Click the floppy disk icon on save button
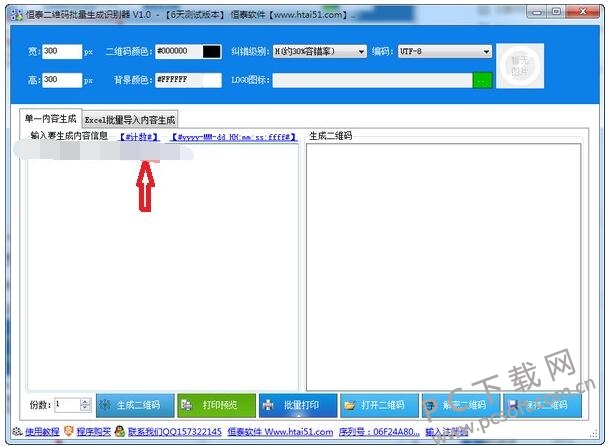 513,405
